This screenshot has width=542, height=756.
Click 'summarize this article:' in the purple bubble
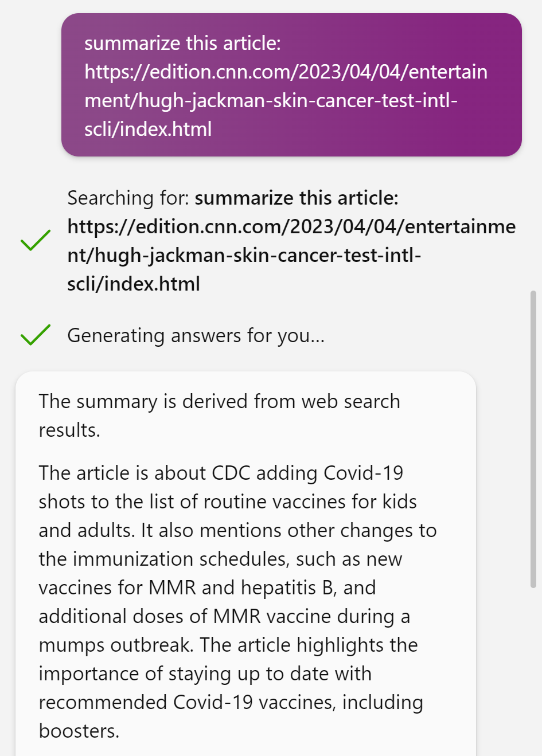click(x=182, y=43)
